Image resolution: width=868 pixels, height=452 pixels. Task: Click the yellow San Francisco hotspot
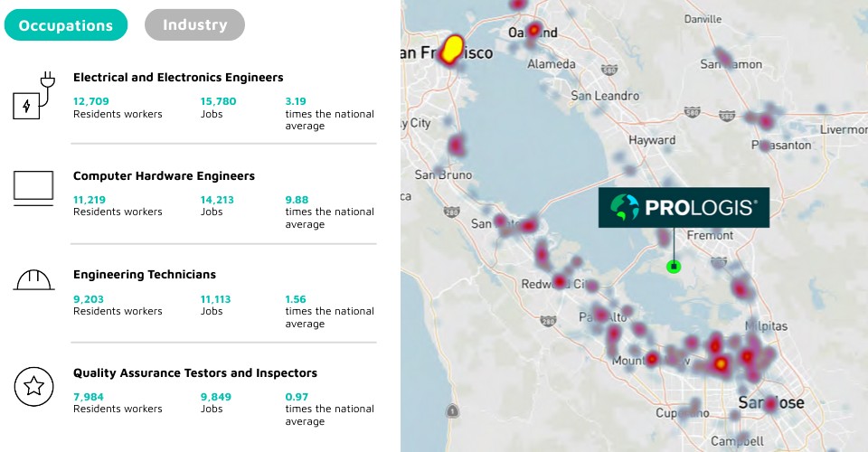pyautogui.click(x=453, y=49)
